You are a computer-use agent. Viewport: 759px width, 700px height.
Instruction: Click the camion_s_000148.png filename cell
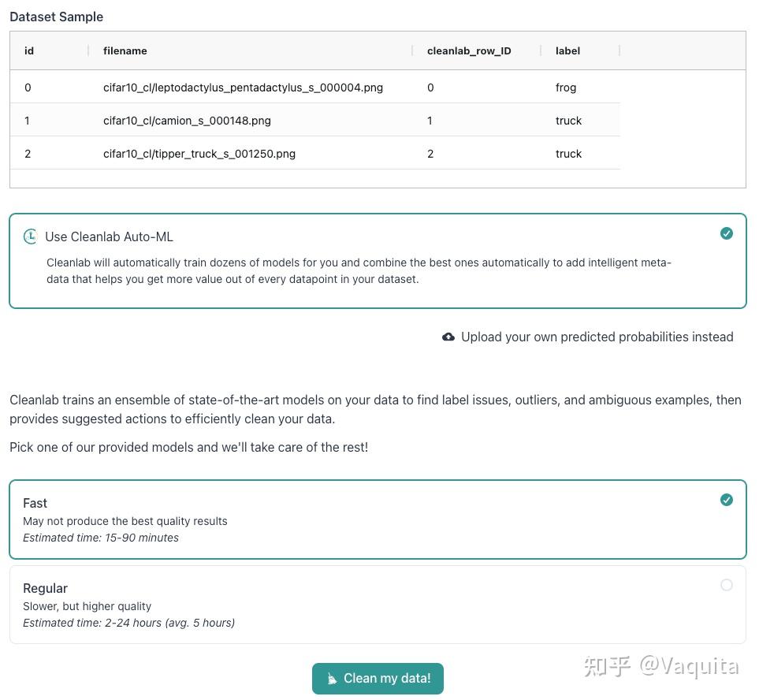(x=187, y=121)
